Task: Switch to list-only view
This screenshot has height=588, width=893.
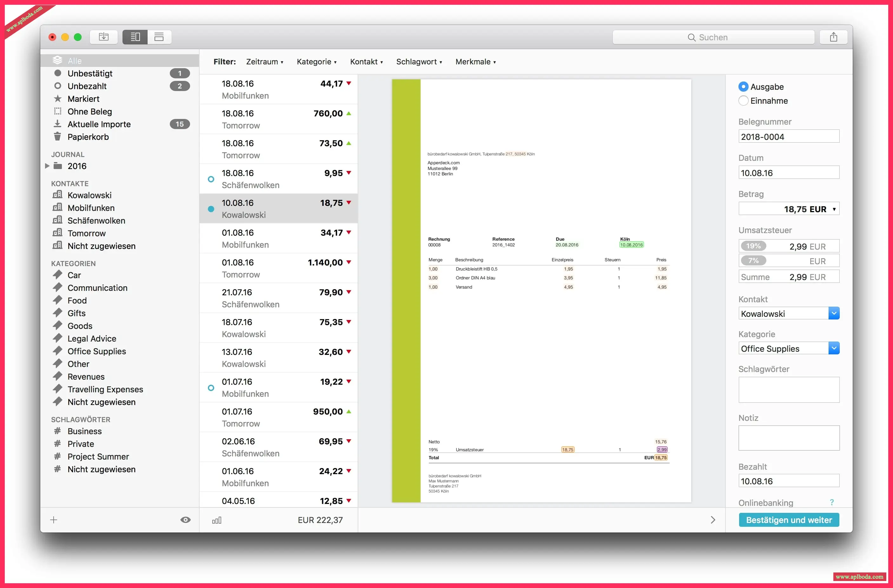Action: (159, 37)
